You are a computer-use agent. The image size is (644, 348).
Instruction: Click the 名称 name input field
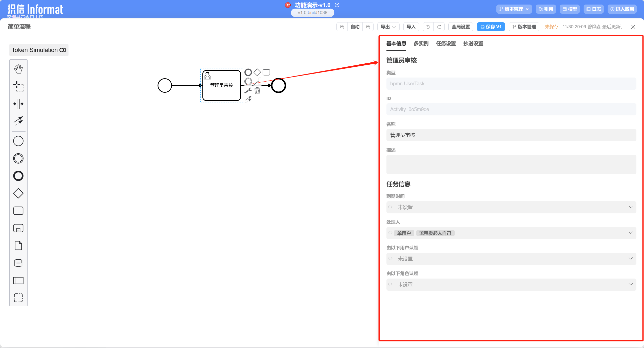coord(511,135)
